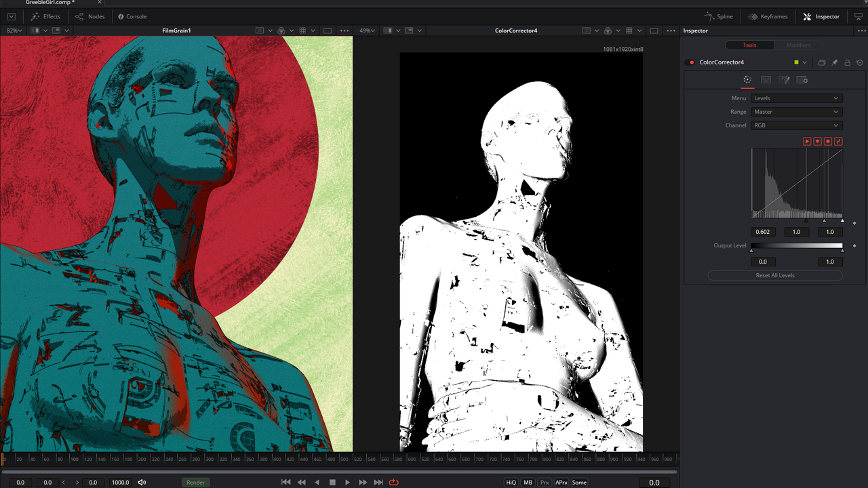
Task: Click the lock icon for ColorCorrector4
Action: [847, 62]
